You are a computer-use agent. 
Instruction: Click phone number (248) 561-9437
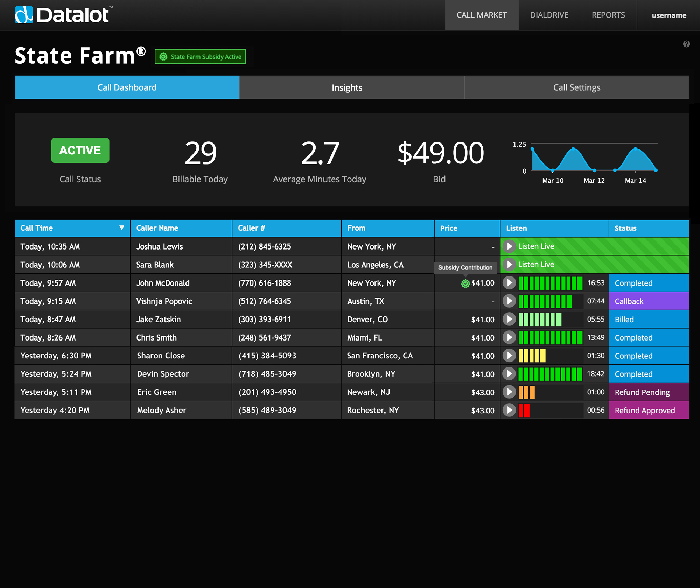[x=265, y=337]
